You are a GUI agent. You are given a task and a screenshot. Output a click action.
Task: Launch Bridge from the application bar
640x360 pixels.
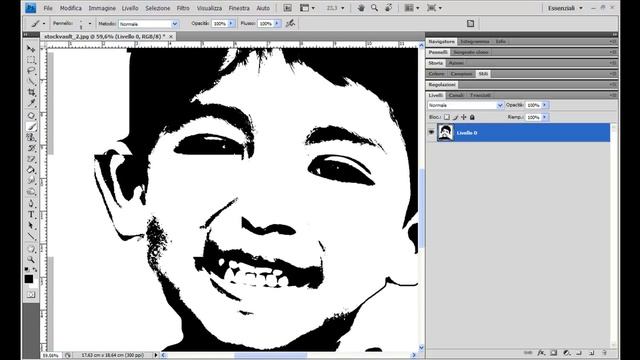pos(288,8)
